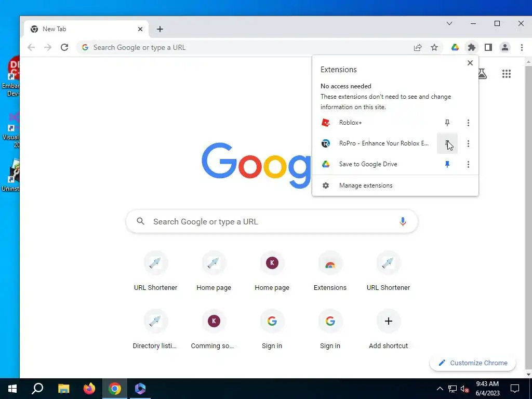The image size is (532, 399).
Task: Click the Google search box on page
Action: click(x=271, y=221)
